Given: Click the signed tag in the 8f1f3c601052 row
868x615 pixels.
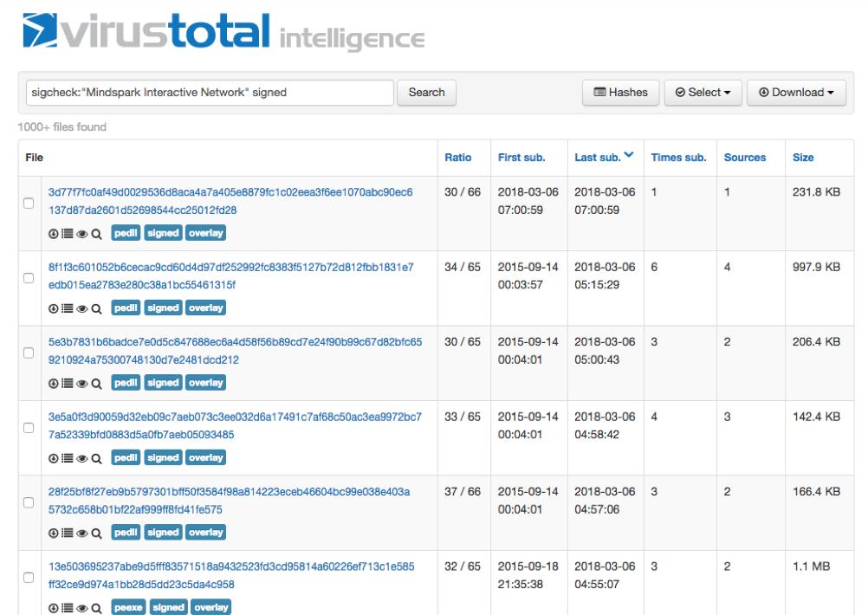Looking at the screenshot, I should (x=163, y=307).
